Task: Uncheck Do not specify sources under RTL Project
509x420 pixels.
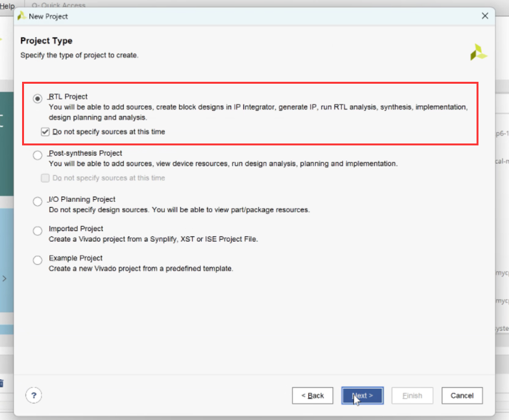Action: click(45, 132)
